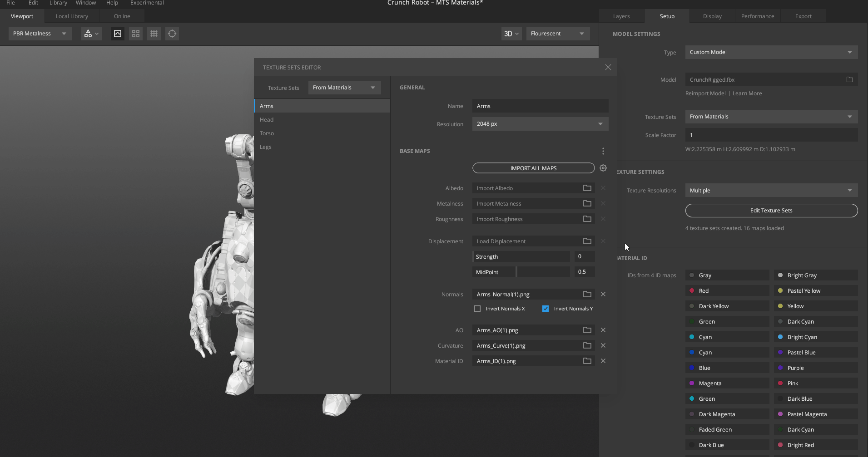Open the Flourescent environment dropdown

(557, 34)
